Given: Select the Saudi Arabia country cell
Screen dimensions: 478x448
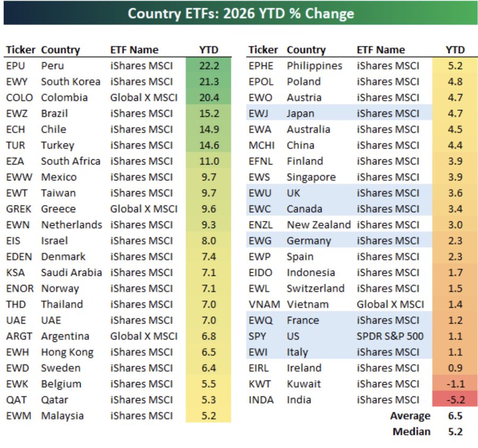Looking at the screenshot, I should pyautogui.click(x=71, y=273).
